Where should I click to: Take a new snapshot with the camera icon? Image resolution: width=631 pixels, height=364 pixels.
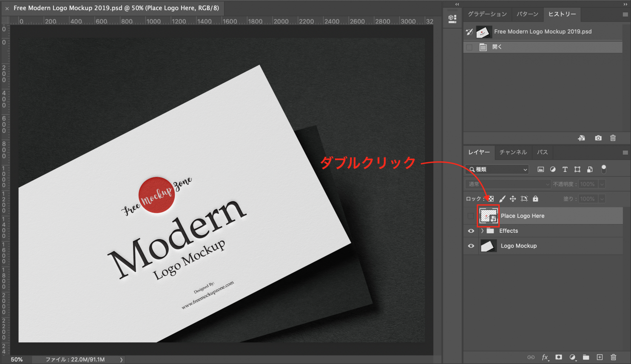coord(598,138)
